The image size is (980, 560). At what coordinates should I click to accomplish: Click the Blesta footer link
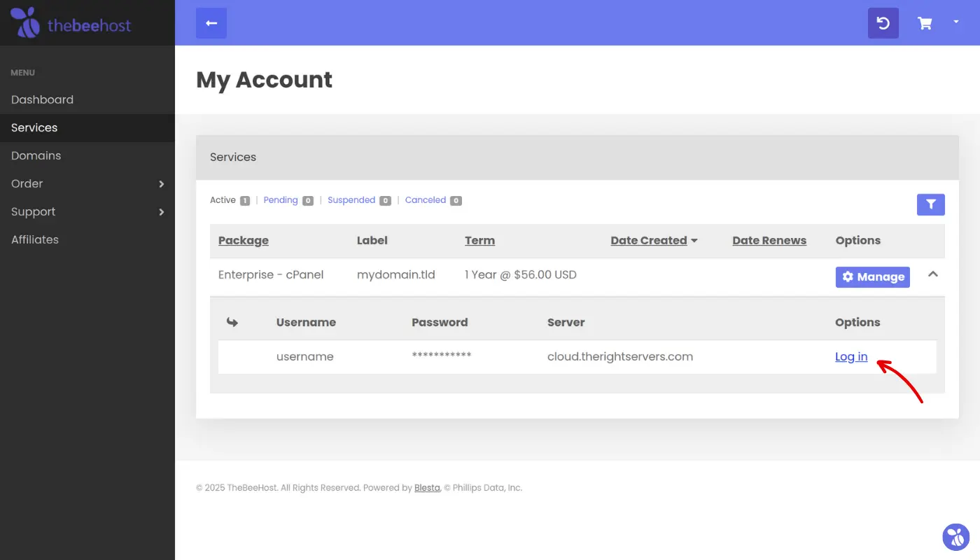click(427, 488)
